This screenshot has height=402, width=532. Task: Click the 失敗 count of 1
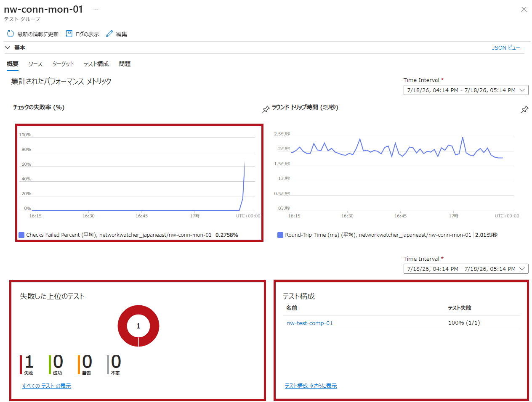(x=29, y=362)
